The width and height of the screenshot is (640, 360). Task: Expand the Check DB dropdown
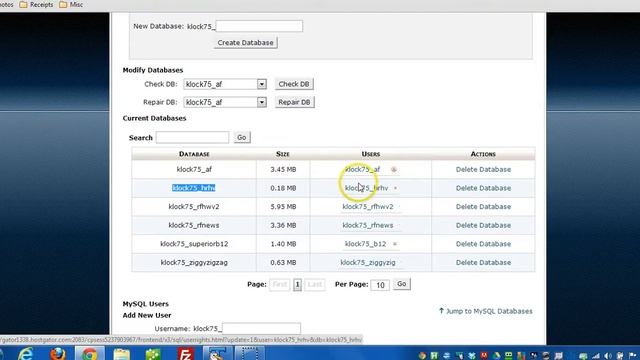pyautogui.click(x=262, y=84)
